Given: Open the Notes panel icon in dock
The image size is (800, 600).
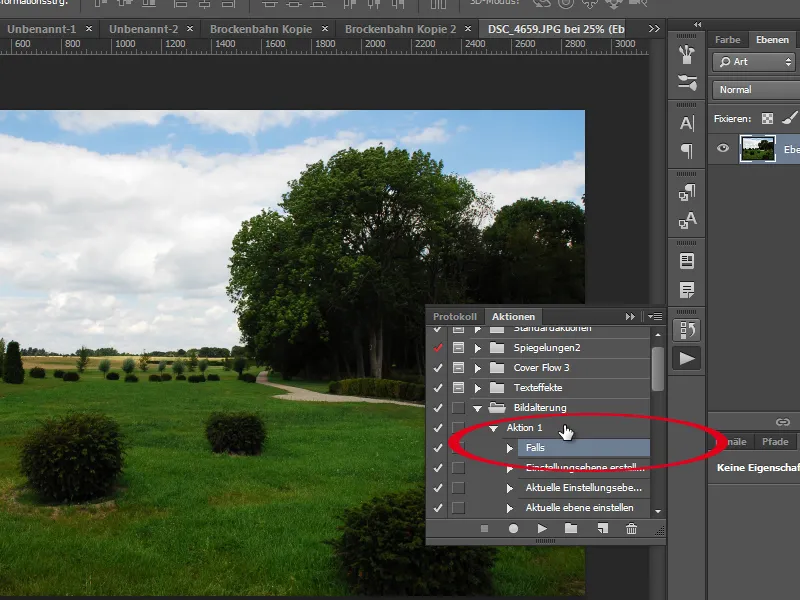Looking at the screenshot, I should 687,290.
